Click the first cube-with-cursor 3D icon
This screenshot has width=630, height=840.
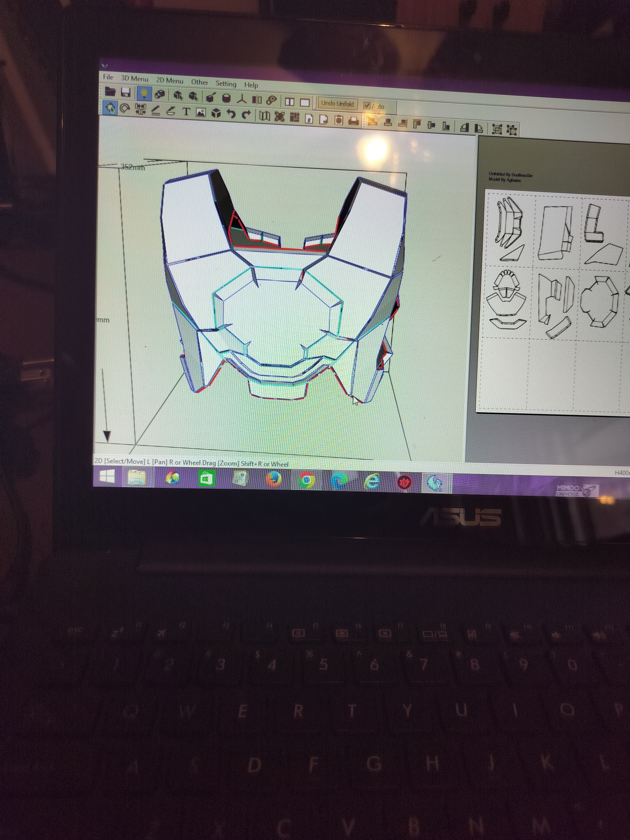point(178,95)
